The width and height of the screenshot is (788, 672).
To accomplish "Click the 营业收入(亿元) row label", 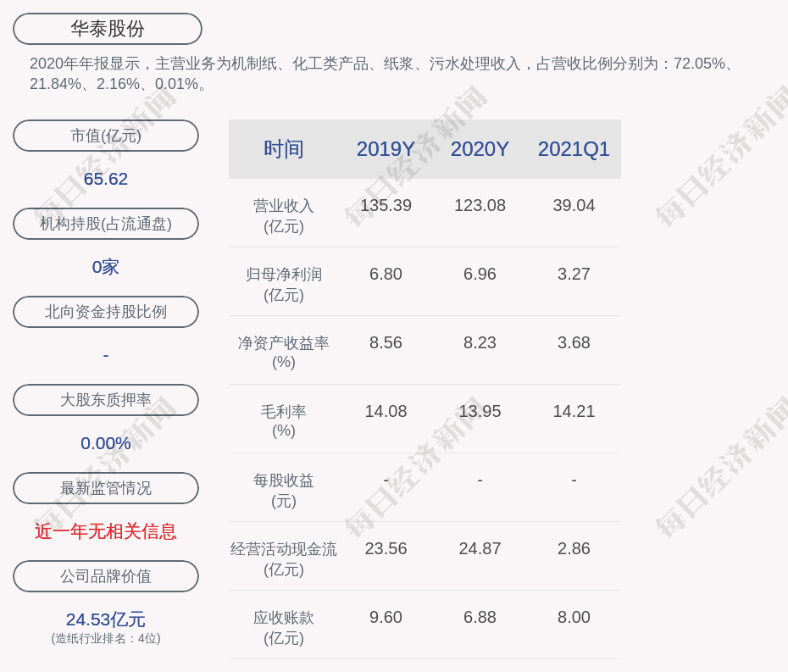I will pos(284,215).
